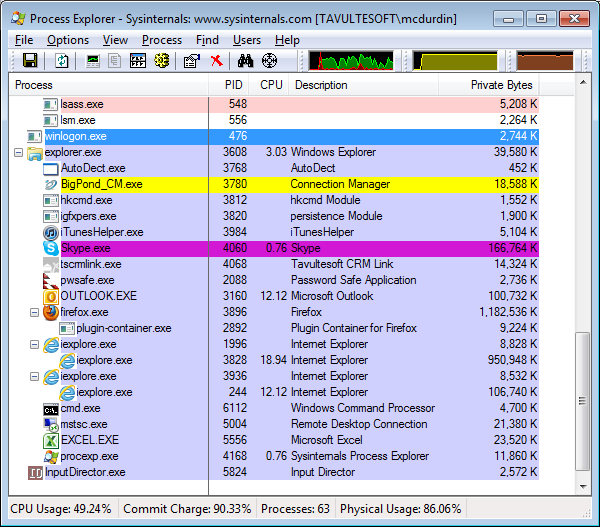600x527 pixels.
Task: Open the Help menu
Action: click(287, 40)
